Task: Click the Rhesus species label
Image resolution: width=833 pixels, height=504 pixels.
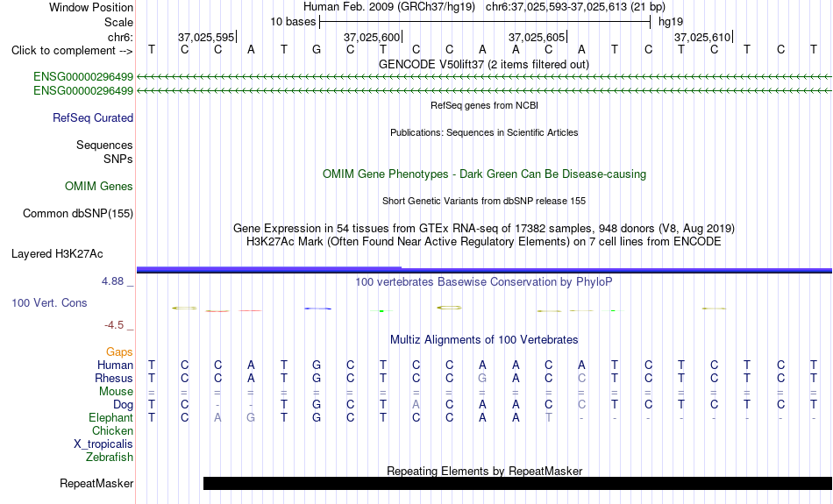Action: [114, 378]
